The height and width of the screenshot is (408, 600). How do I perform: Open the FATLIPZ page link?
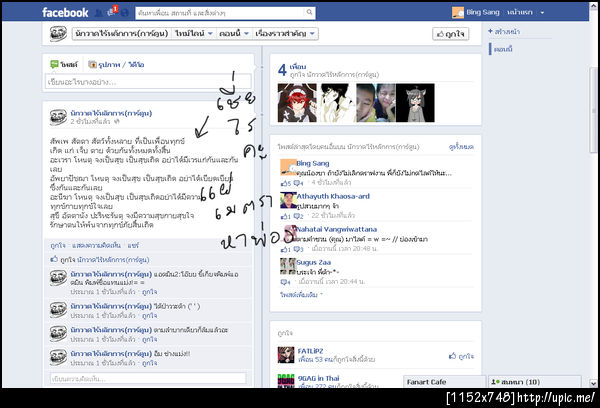[x=310, y=351]
